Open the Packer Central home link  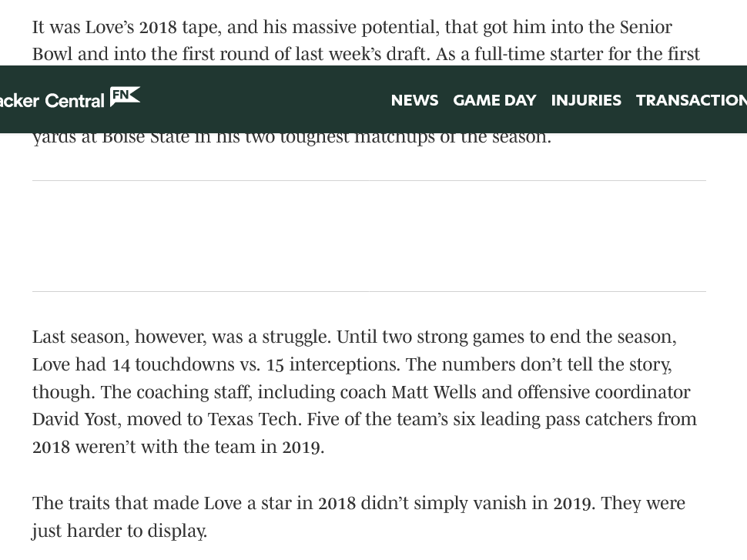pos(52,100)
